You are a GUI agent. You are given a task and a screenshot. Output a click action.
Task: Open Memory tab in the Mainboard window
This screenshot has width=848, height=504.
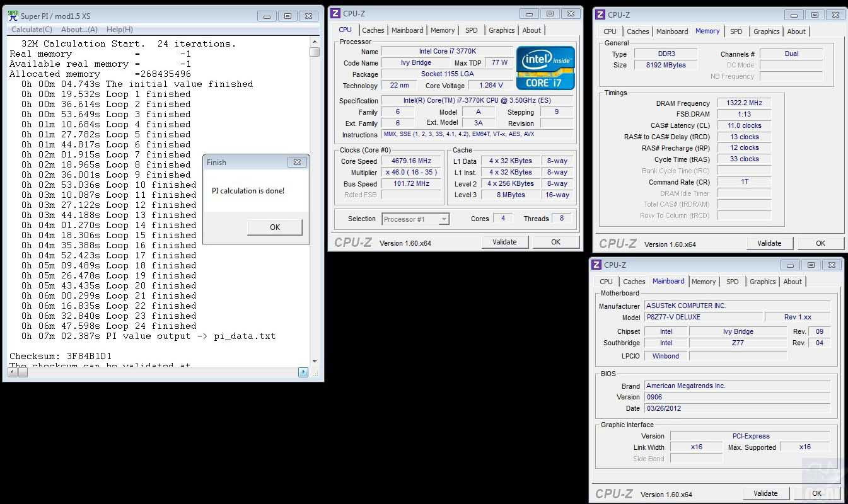coord(704,282)
